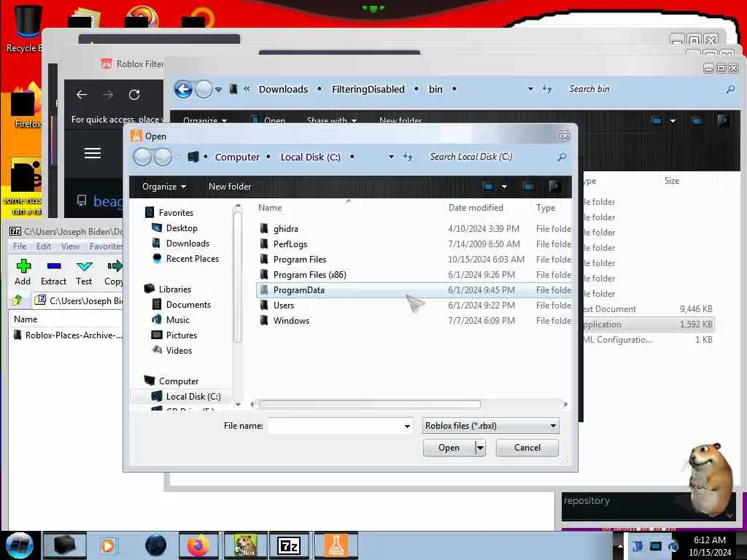Select Documents library in sidebar
This screenshot has height=560, width=747.
pos(187,304)
